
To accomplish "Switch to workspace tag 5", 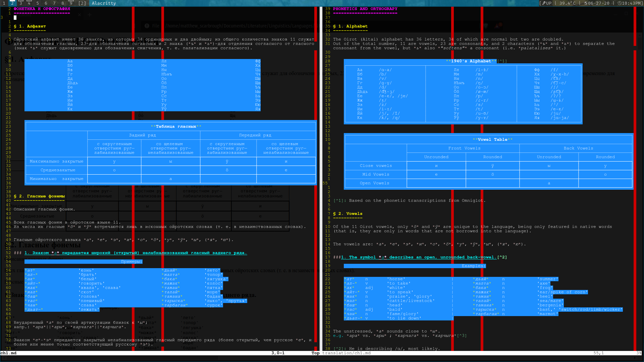I will pos(37,3).
